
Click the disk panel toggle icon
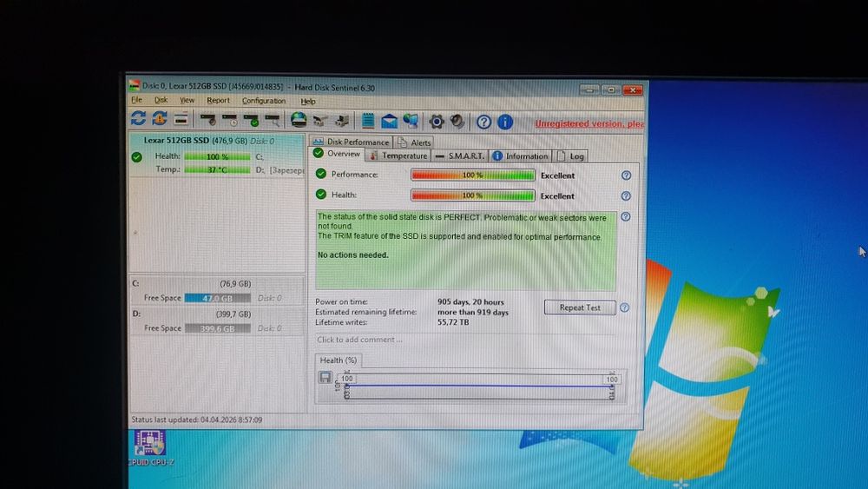point(181,118)
